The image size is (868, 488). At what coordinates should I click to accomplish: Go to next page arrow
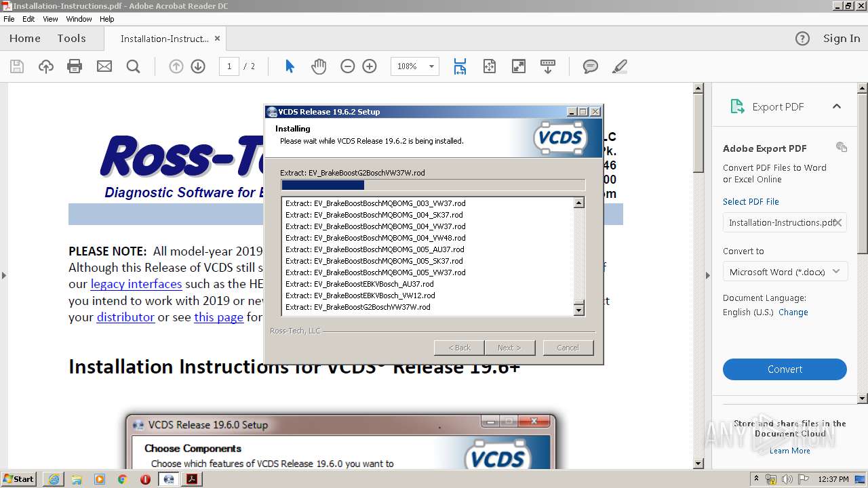pos(198,66)
